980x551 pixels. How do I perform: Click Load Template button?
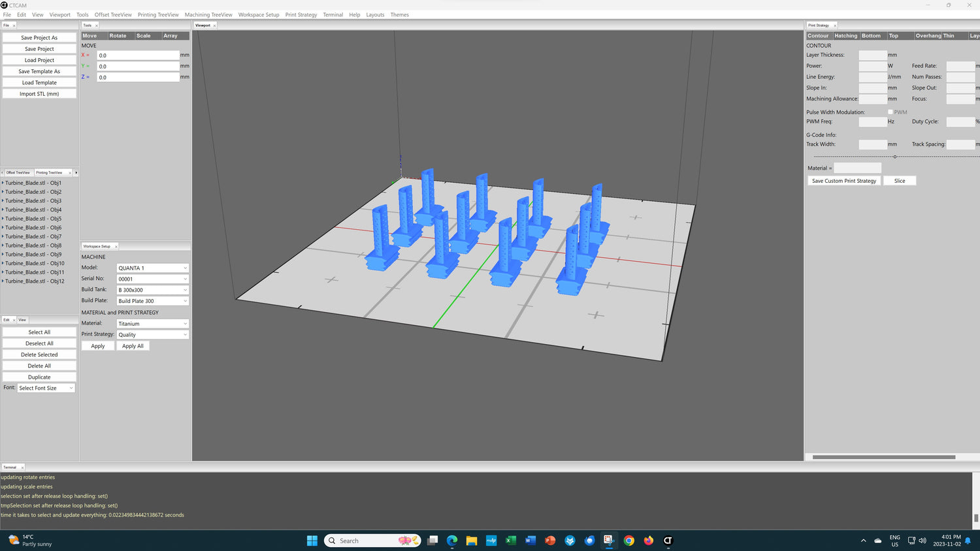[x=39, y=83]
